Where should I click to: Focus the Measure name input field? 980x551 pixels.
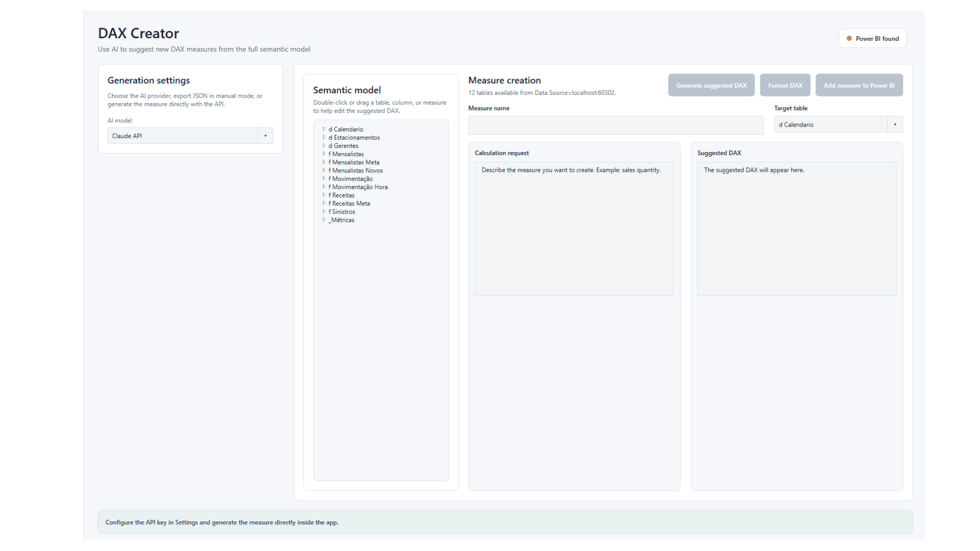pyautogui.click(x=616, y=125)
